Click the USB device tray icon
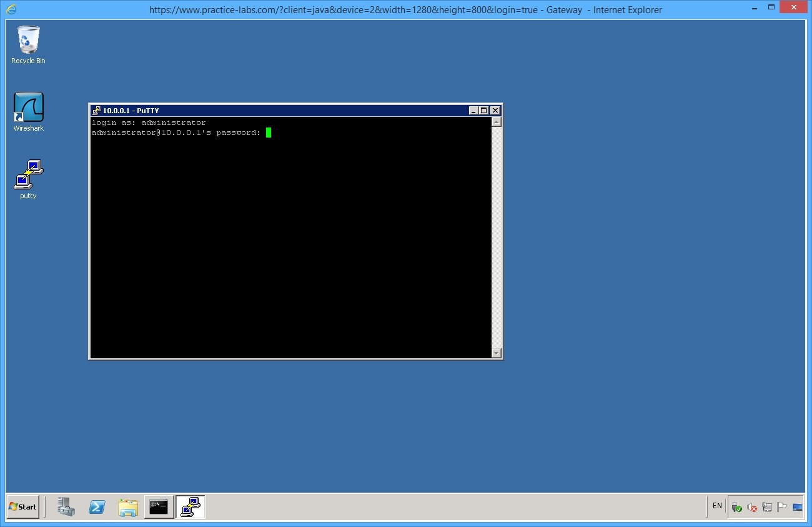This screenshot has height=527, width=812. tap(737, 507)
